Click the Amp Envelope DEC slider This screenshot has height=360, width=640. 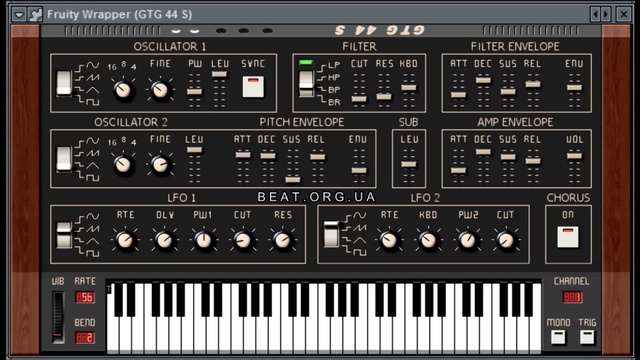click(x=483, y=152)
